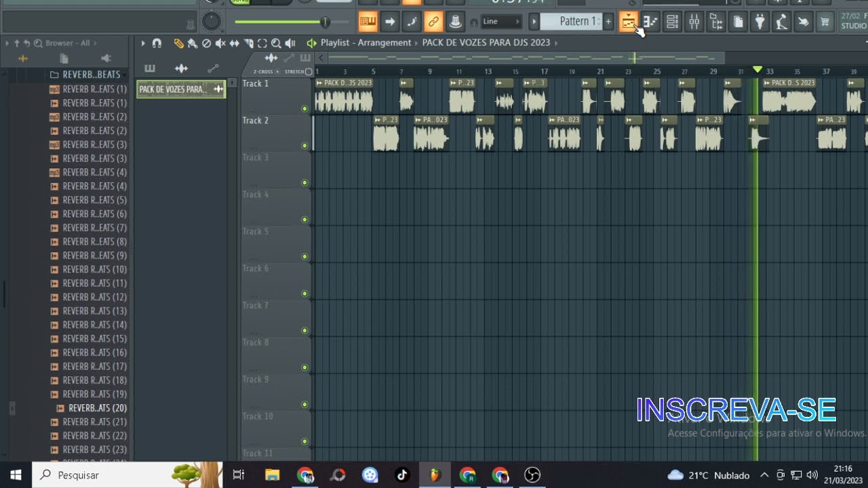Select REVERB R..EATS (9) sample

(x=88, y=256)
